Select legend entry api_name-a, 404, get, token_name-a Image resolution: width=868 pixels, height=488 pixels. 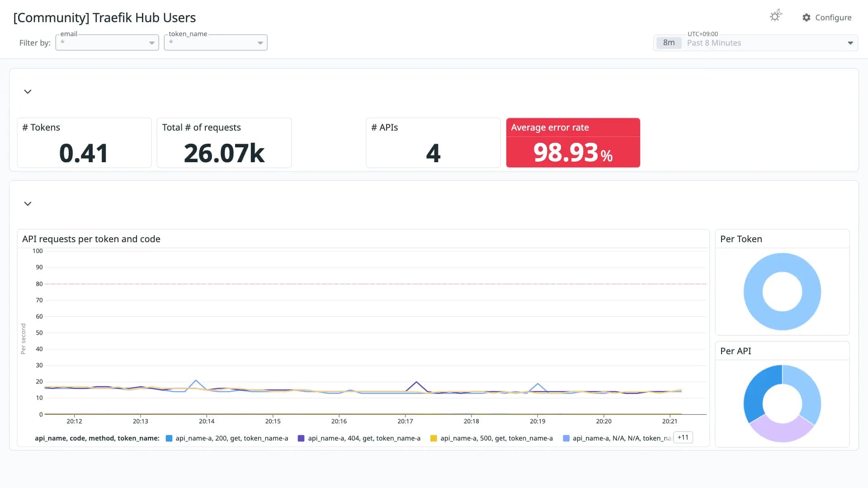(x=364, y=438)
